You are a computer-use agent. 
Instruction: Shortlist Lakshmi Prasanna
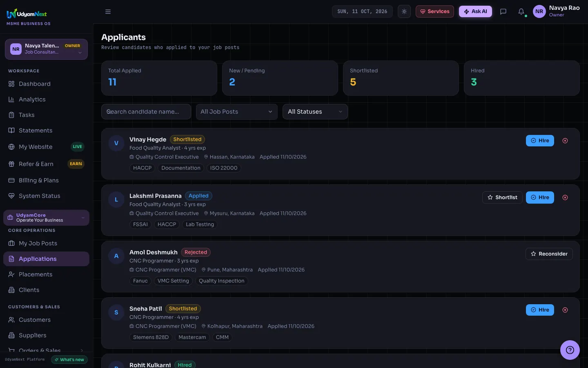pos(502,197)
